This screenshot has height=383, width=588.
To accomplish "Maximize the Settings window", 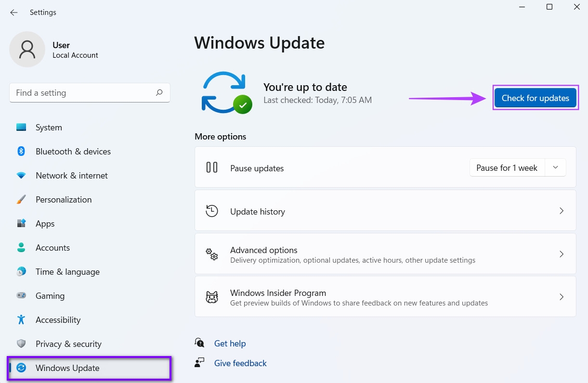I will coord(549,7).
